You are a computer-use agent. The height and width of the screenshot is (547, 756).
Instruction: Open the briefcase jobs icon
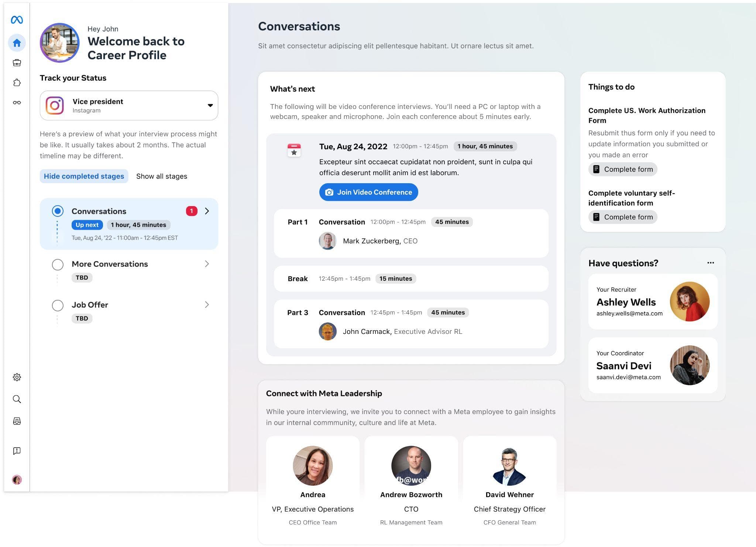coord(17,63)
